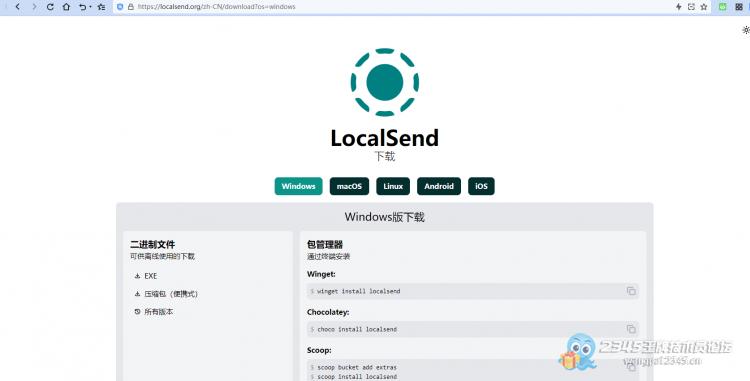Toggle the light/dark theme sun icon

(x=746, y=30)
